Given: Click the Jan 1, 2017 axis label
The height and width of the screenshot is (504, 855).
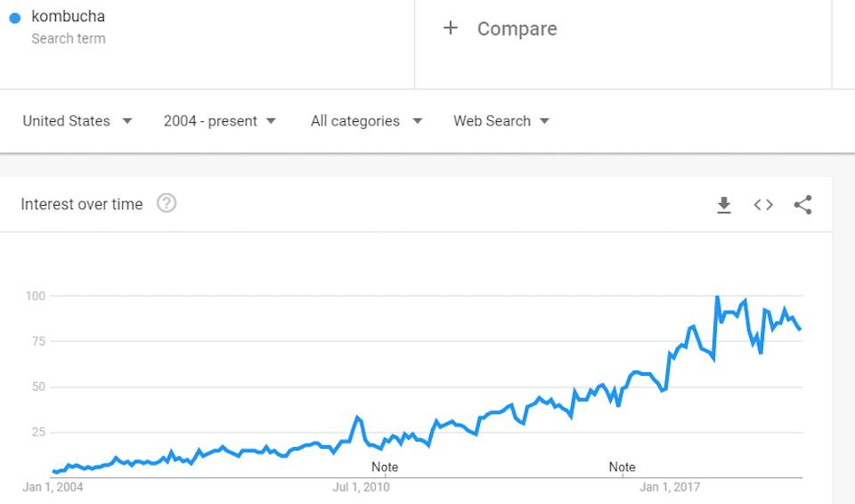Looking at the screenshot, I should tap(670, 487).
